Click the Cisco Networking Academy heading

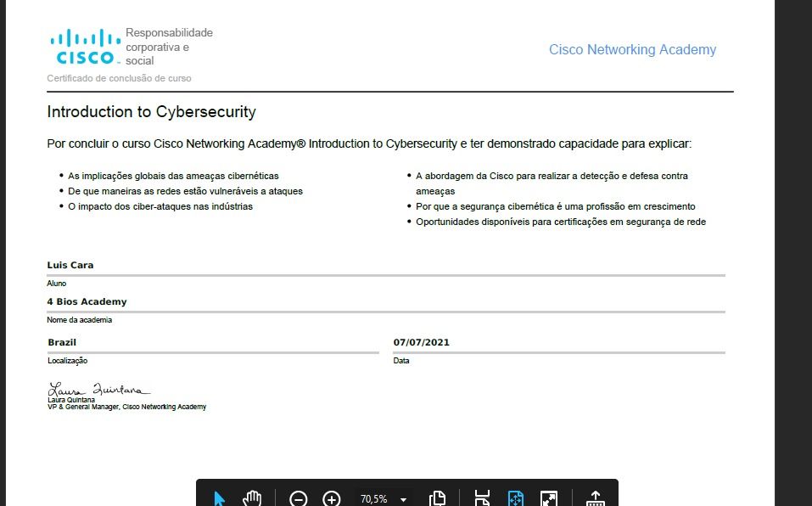(x=632, y=50)
